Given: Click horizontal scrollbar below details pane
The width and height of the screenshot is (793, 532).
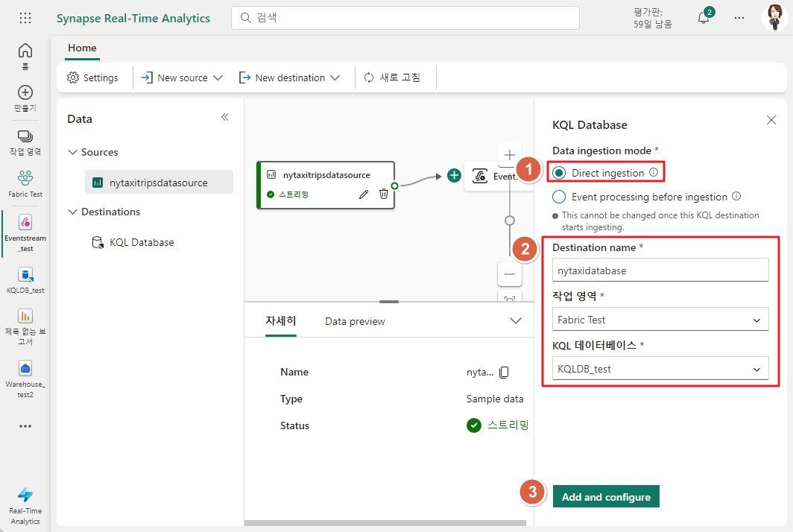Looking at the screenshot, I should [385, 523].
